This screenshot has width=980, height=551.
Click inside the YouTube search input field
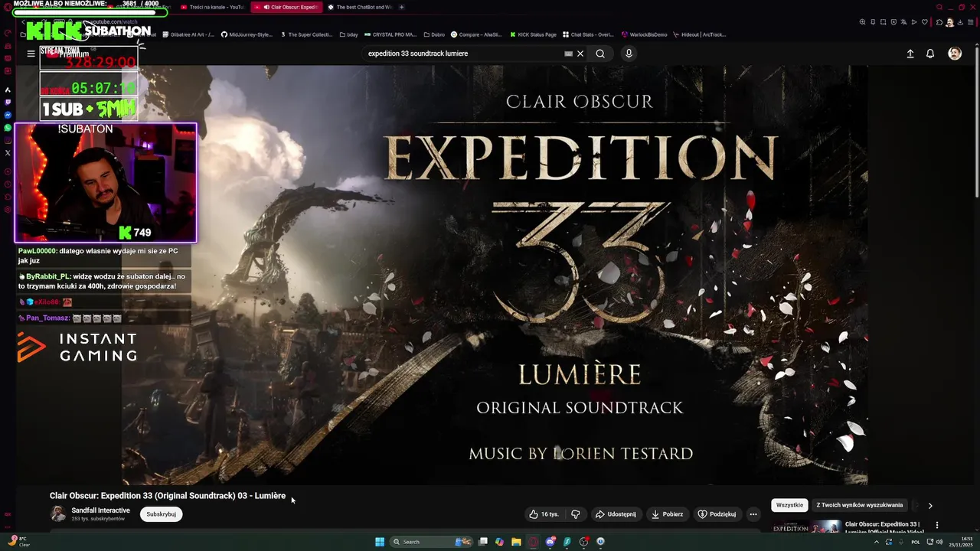tap(463, 54)
